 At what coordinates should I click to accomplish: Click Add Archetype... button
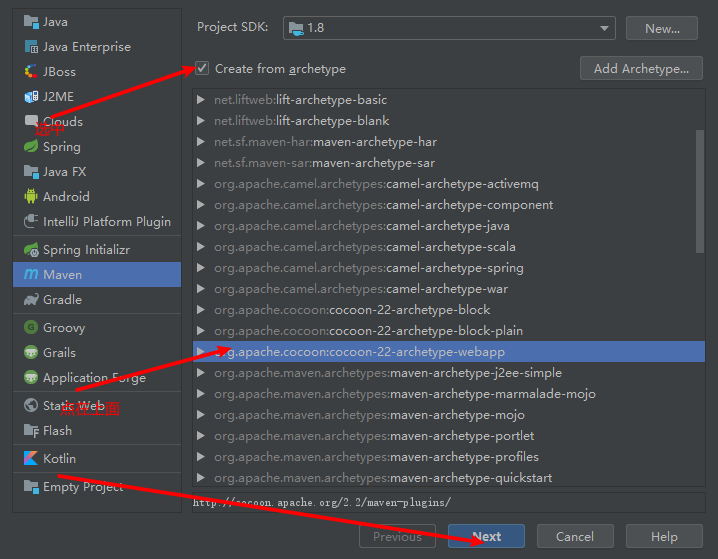click(641, 69)
